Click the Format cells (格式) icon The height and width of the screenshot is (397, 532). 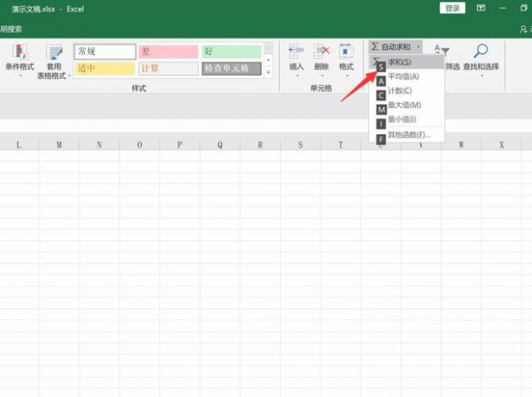[346, 52]
